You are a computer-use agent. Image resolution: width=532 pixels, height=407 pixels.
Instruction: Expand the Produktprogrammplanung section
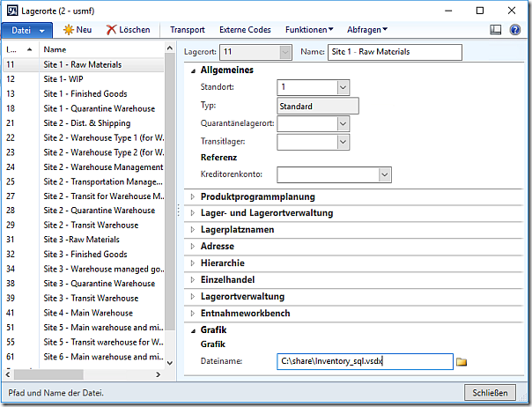click(193, 196)
